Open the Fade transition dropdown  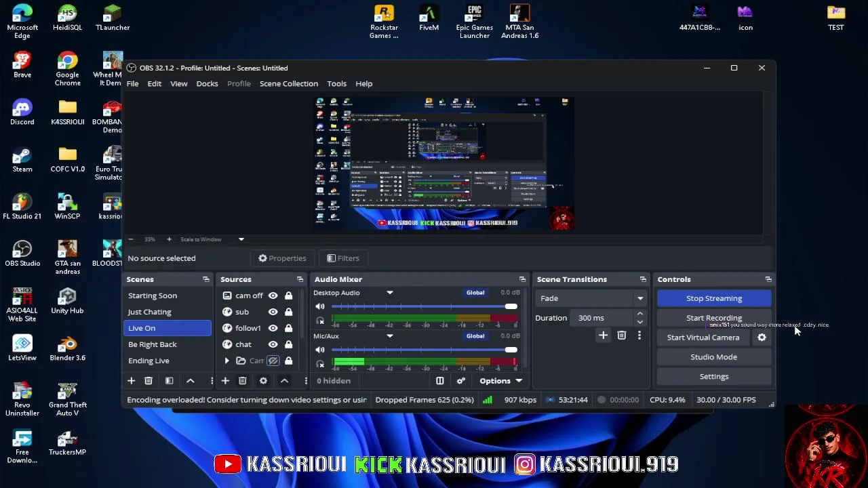point(591,298)
